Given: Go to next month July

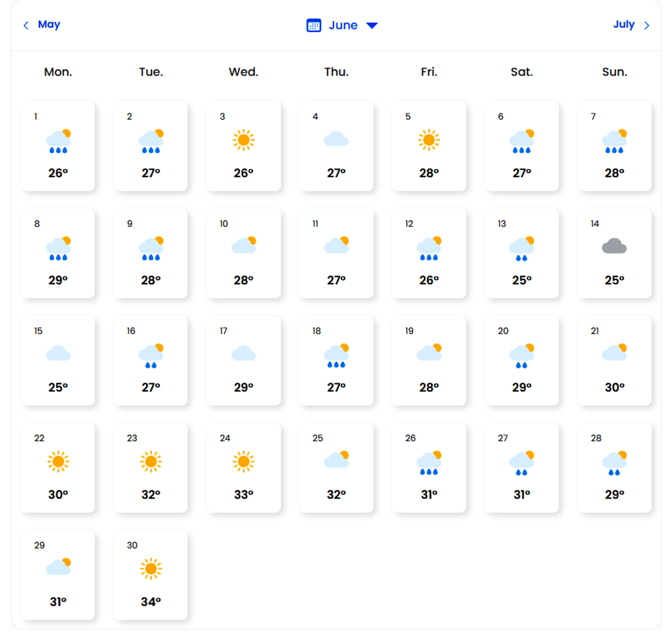Looking at the screenshot, I should [x=624, y=24].
